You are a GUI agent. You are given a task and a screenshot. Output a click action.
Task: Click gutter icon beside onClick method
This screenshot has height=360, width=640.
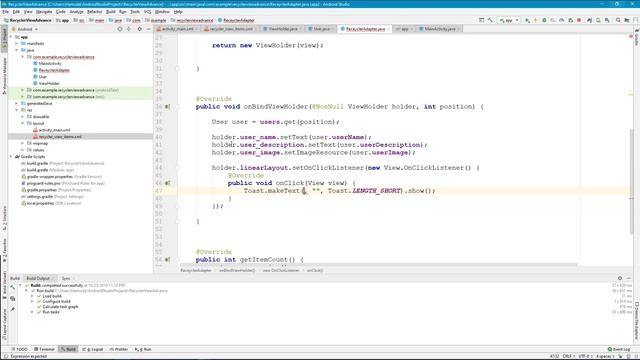pyautogui.click(x=167, y=183)
